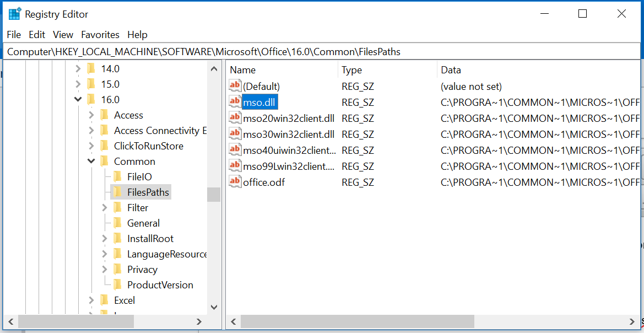Collapse the 16.0 key
The height and width of the screenshot is (333, 644).
point(78,99)
